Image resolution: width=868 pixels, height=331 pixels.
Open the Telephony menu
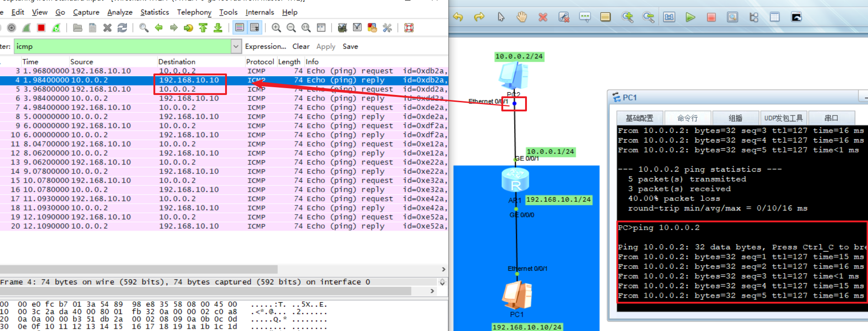pos(194,12)
